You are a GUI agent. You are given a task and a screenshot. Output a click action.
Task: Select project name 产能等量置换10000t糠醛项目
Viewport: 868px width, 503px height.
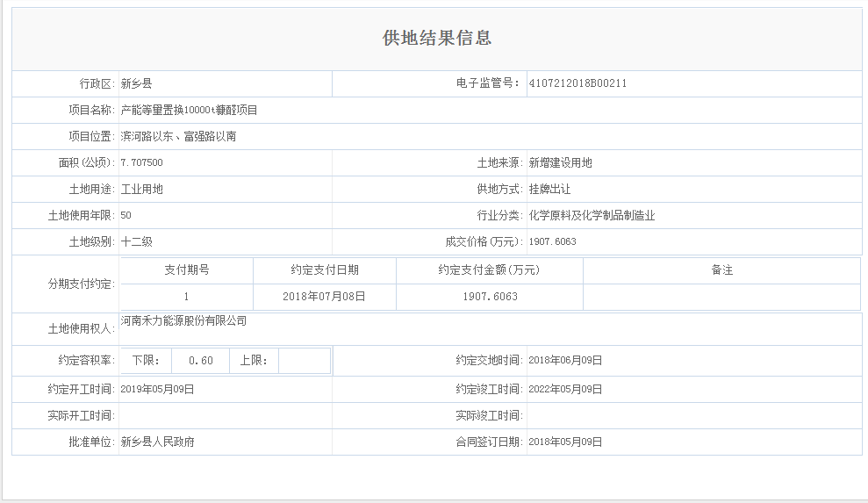[189, 110]
